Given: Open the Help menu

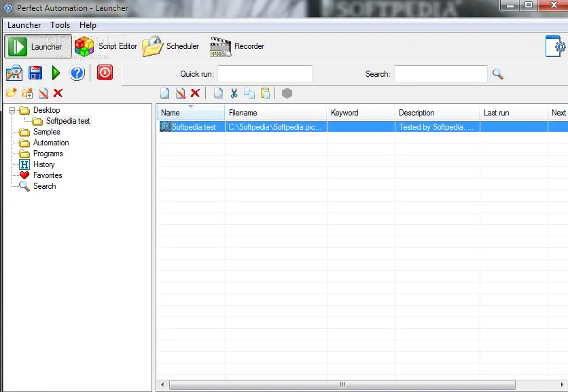Looking at the screenshot, I should click(x=88, y=25).
